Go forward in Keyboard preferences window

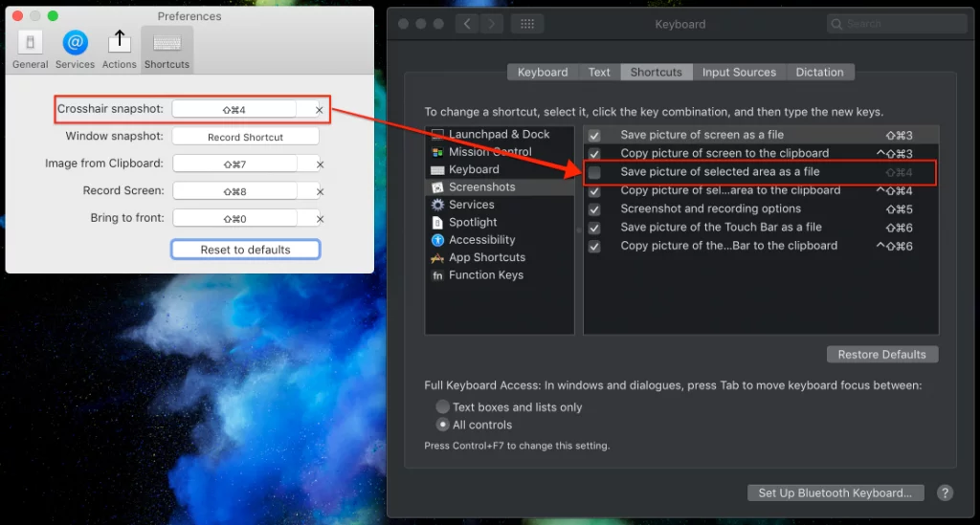492,24
